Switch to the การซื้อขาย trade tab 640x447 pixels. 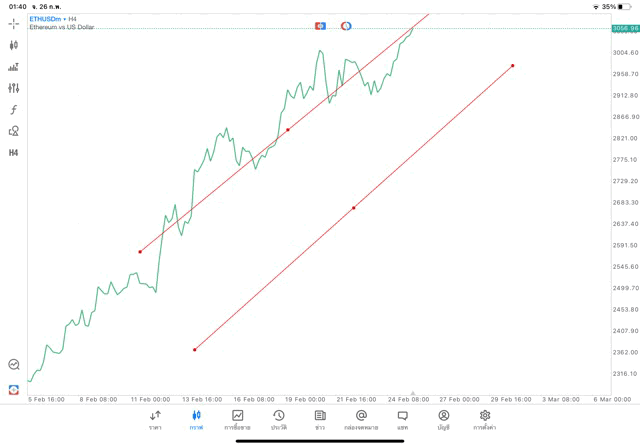point(237,420)
